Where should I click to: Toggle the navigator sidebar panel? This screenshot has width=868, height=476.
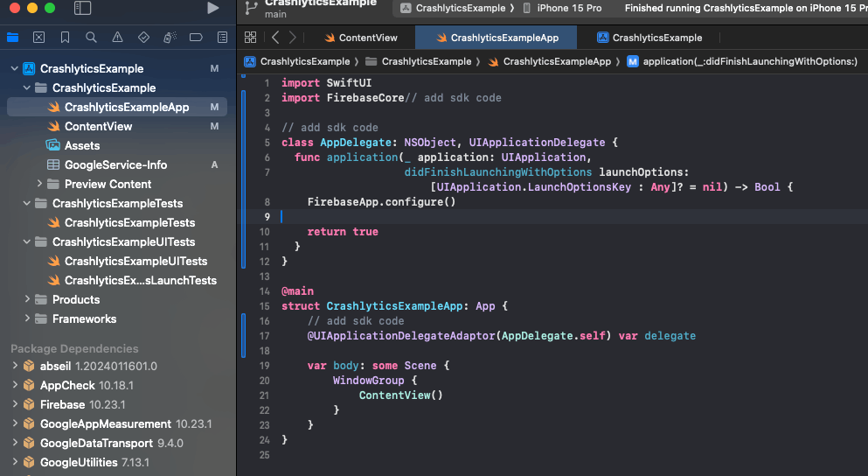(x=82, y=8)
